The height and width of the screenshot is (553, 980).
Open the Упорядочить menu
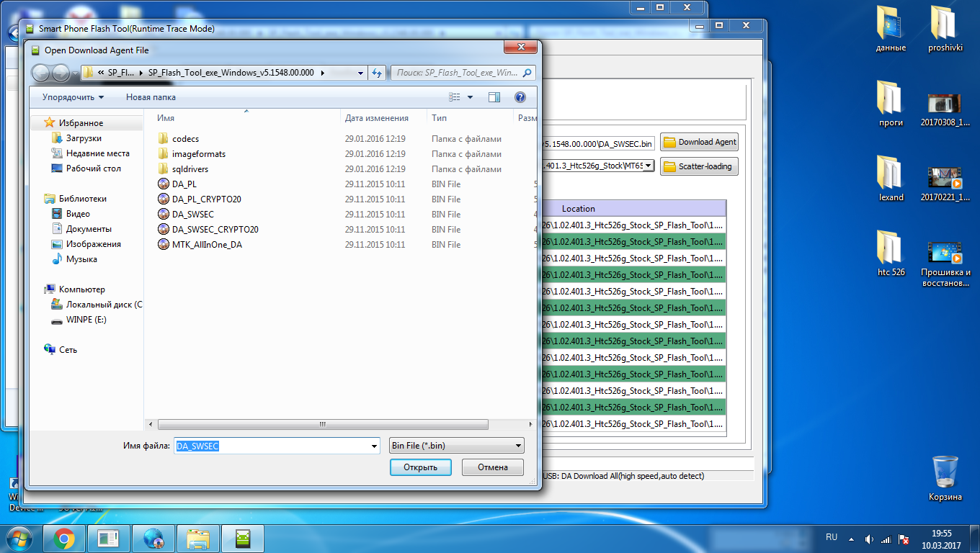73,97
